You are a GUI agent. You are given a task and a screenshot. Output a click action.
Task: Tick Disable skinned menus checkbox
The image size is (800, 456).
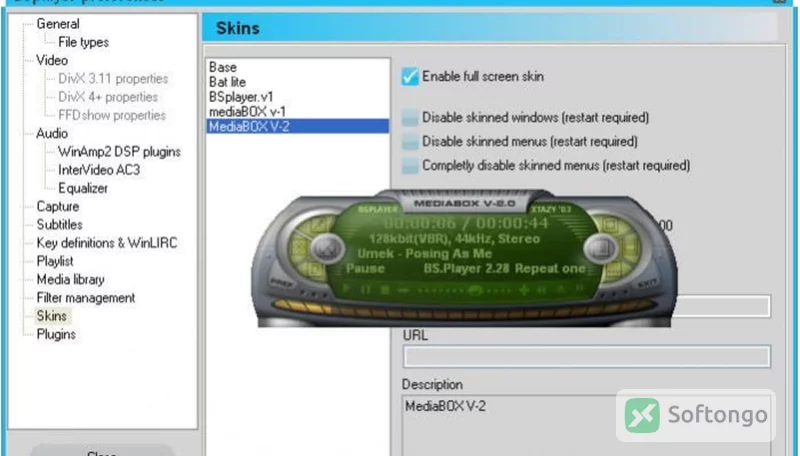click(x=410, y=142)
